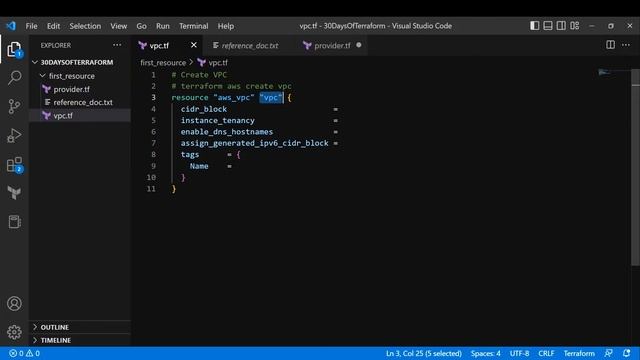Expand the OUTLINE section
This screenshot has width=640, height=360.
click(x=80, y=327)
